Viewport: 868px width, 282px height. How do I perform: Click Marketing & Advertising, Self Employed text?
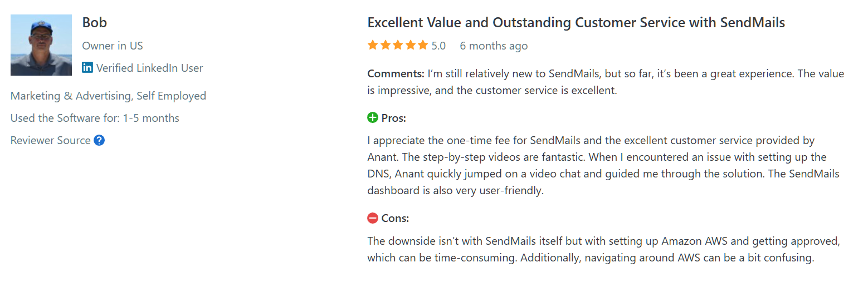108,96
